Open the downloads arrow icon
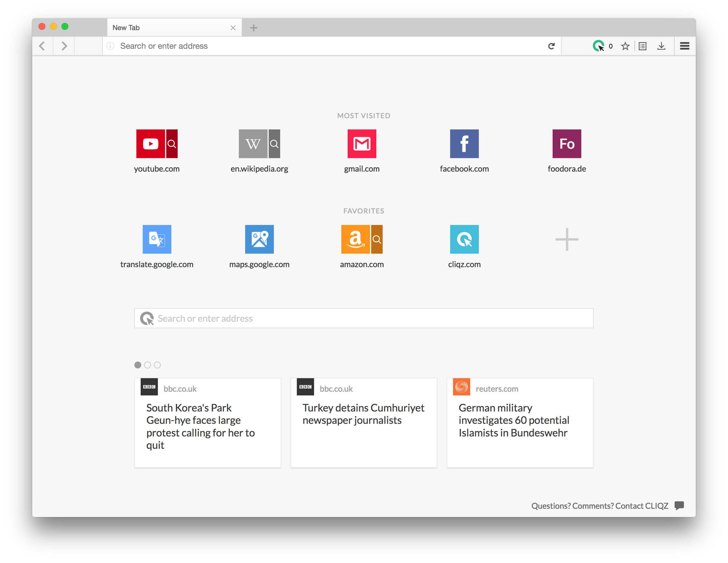The height and width of the screenshot is (563, 728). click(x=661, y=46)
